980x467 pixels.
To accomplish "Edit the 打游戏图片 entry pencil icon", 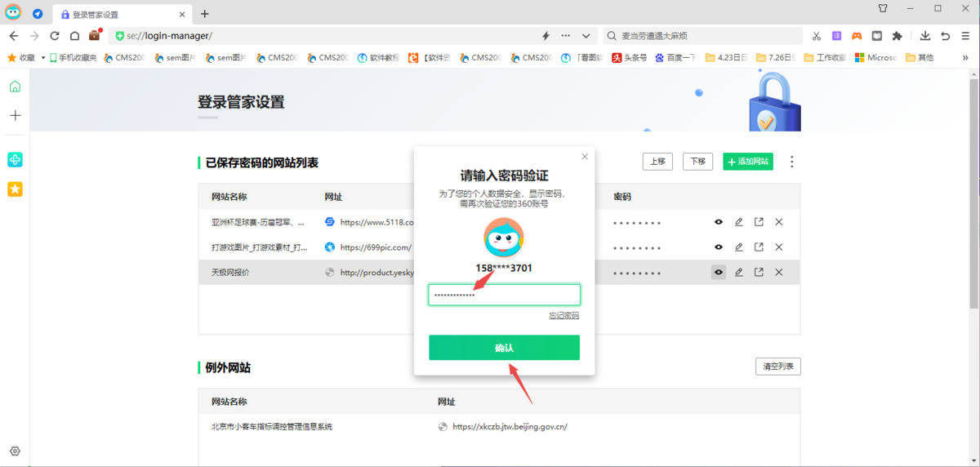I will point(739,247).
